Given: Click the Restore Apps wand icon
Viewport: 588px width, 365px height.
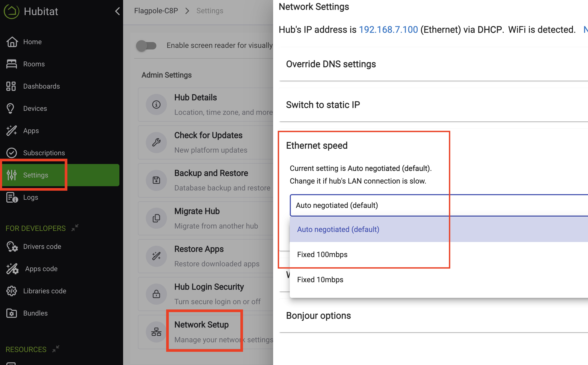Looking at the screenshot, I should [x=156, y=256].
